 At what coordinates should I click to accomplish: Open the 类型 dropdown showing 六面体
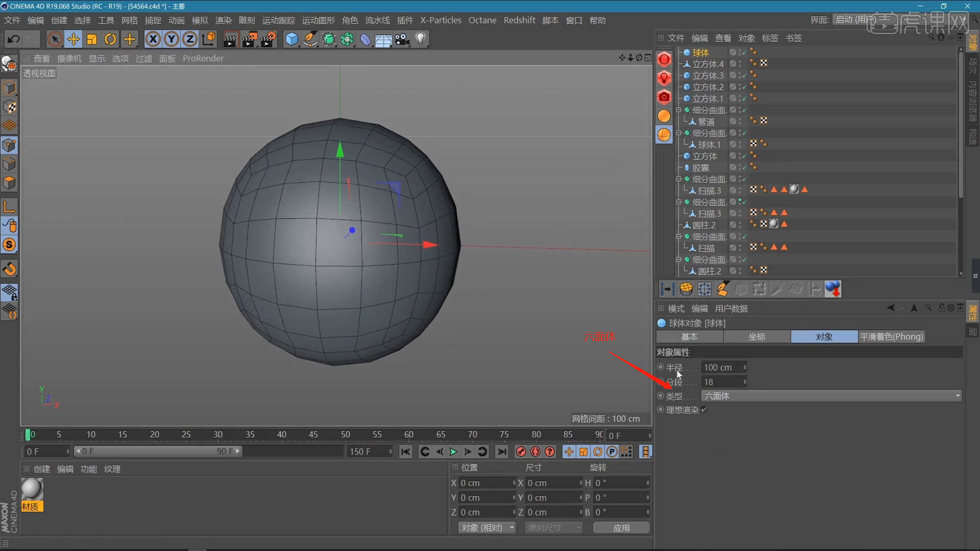831,396
